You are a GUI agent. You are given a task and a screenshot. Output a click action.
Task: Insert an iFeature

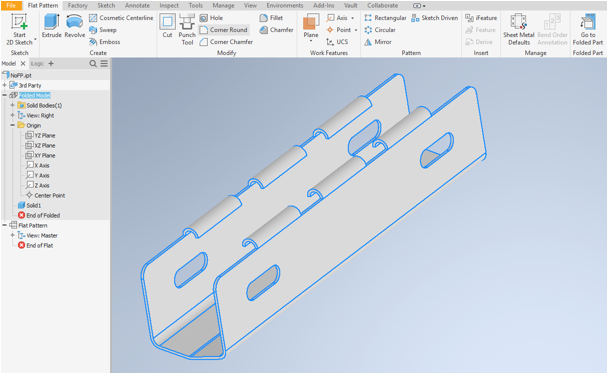tap(481, 18)
